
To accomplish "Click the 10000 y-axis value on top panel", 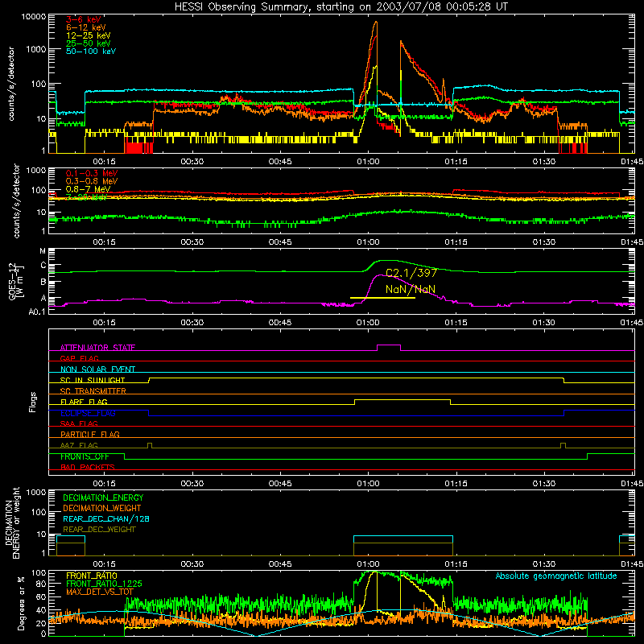I will tap(34, 17).
